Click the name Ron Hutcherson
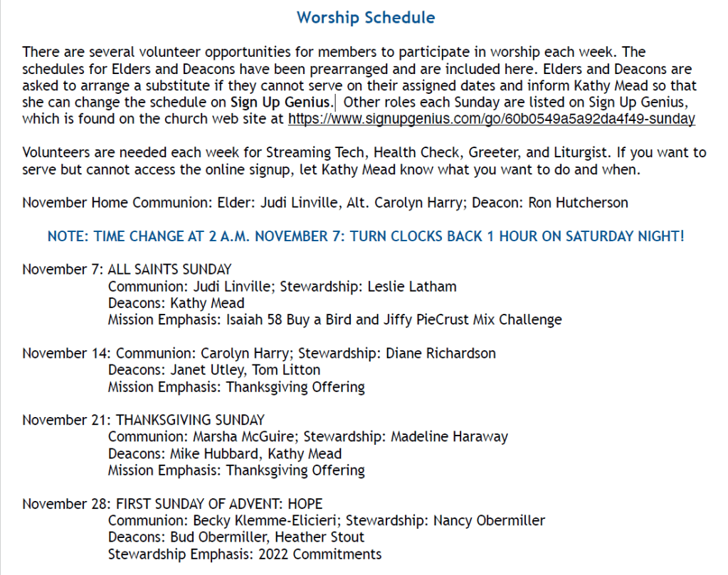This screenshot has height=575, width=728. pyautogui.click(x=578, y=202)
